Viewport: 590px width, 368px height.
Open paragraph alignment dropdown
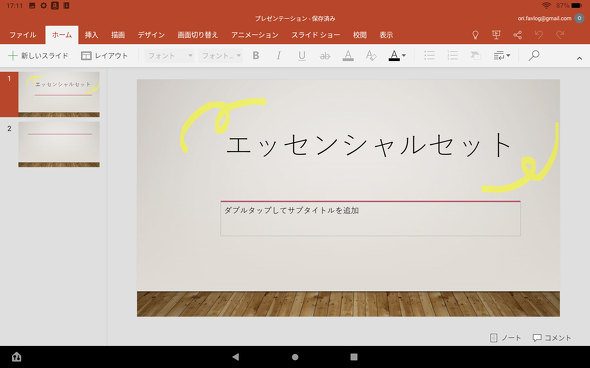click(x=502, y=56)
